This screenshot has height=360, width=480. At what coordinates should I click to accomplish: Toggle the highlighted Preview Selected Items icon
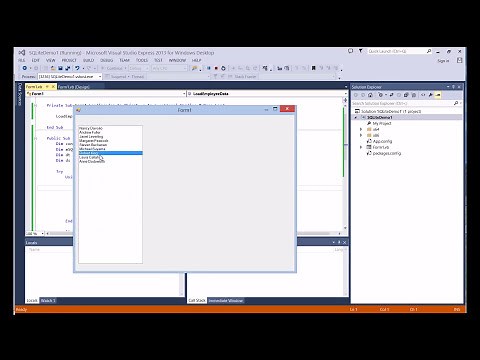[x=438, y=95]
